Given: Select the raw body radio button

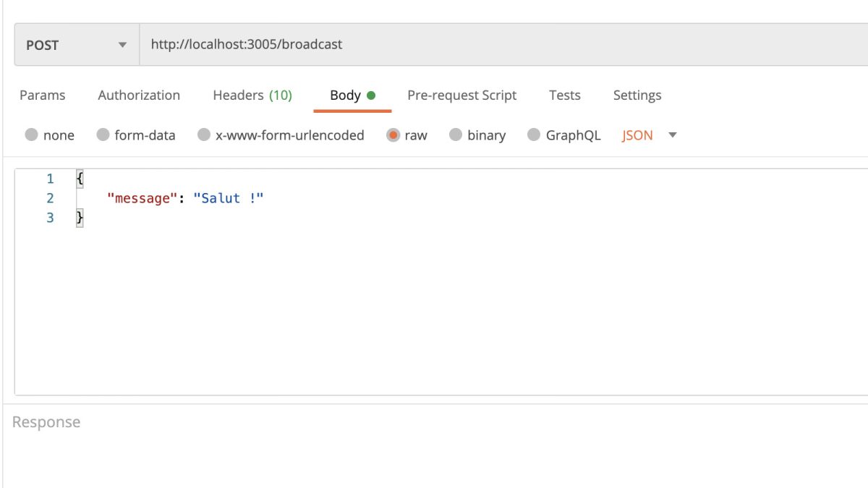Looking at the screenshot, I should coord(393,135).
